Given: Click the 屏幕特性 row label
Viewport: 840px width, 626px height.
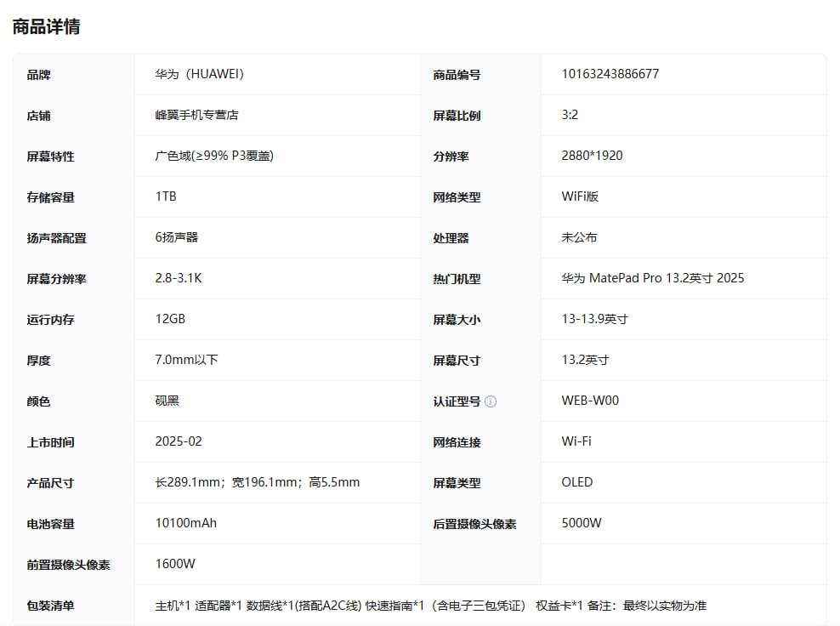Looking at the screenshot, I should [x=51, y=156].
